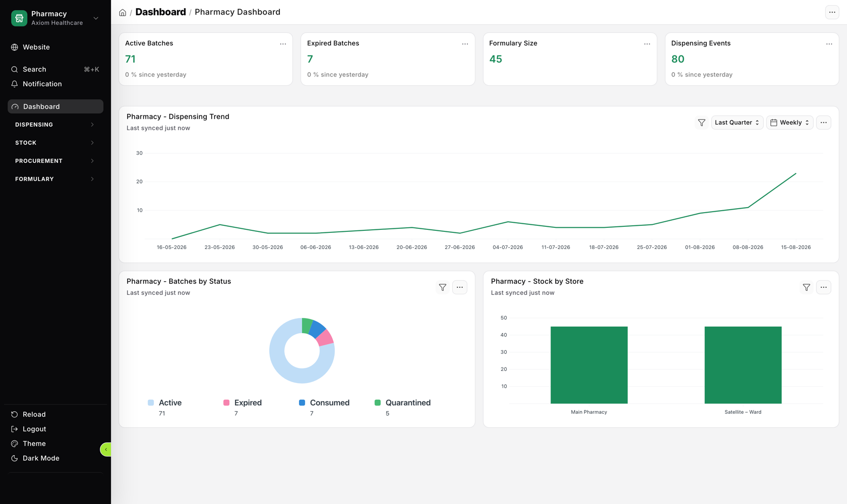Open the Website globe link
847x504 pixels.
pyautogui.click(x=55, y=47)
